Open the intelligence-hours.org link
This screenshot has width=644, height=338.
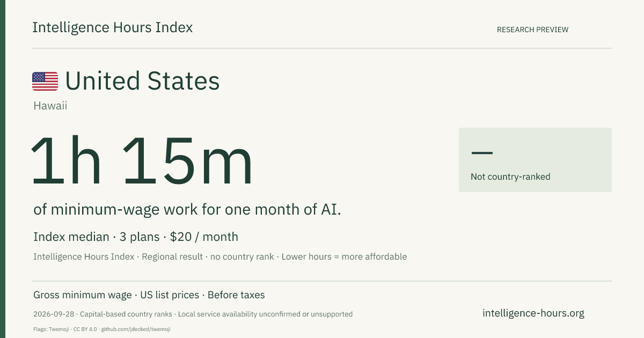tap(533, 313)
